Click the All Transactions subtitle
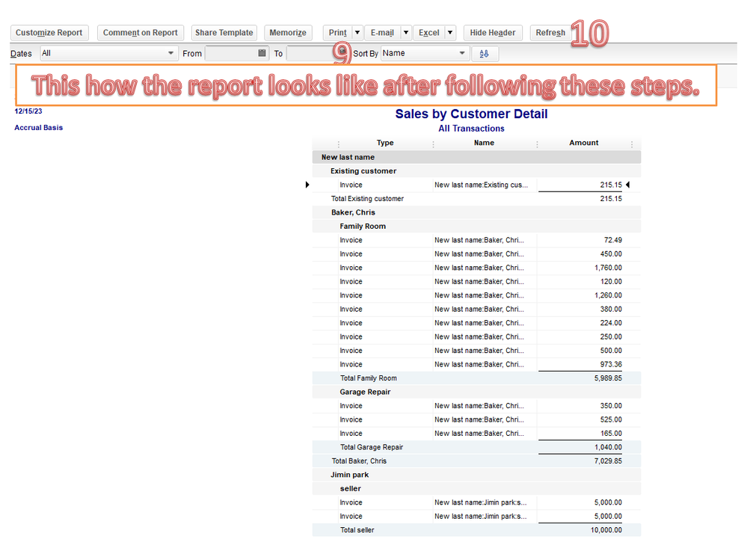747x560 pixels. pos(471,129)
